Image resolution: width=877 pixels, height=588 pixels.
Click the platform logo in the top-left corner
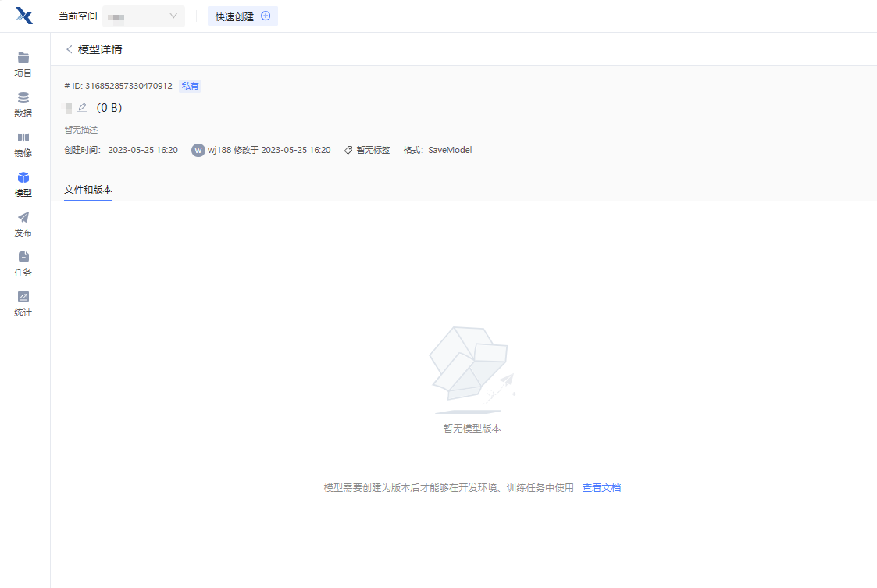coord(24,16)
